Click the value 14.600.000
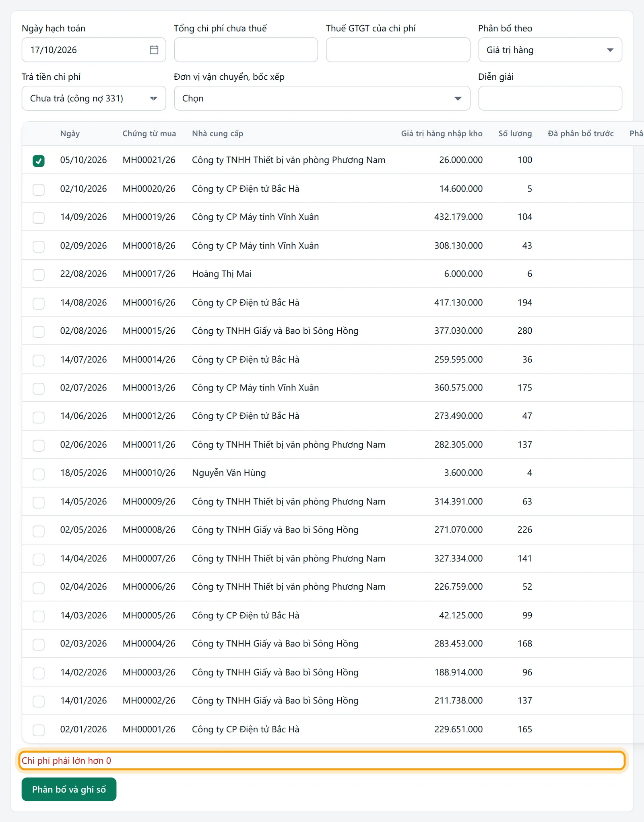This screenshot has height=822, width=644. [x=461, y=189]
